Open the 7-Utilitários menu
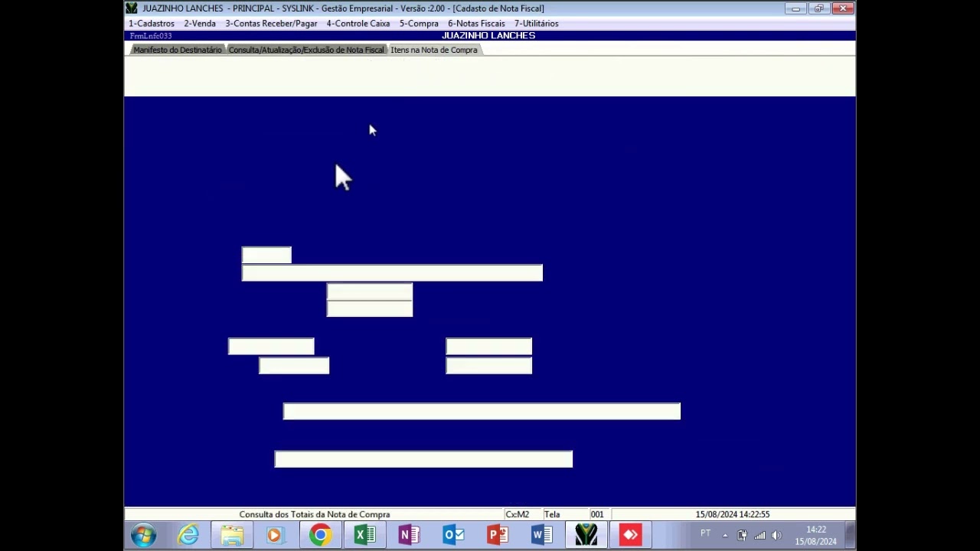The height and width of the screenshot is (551, 980). [x=536, y=24]
